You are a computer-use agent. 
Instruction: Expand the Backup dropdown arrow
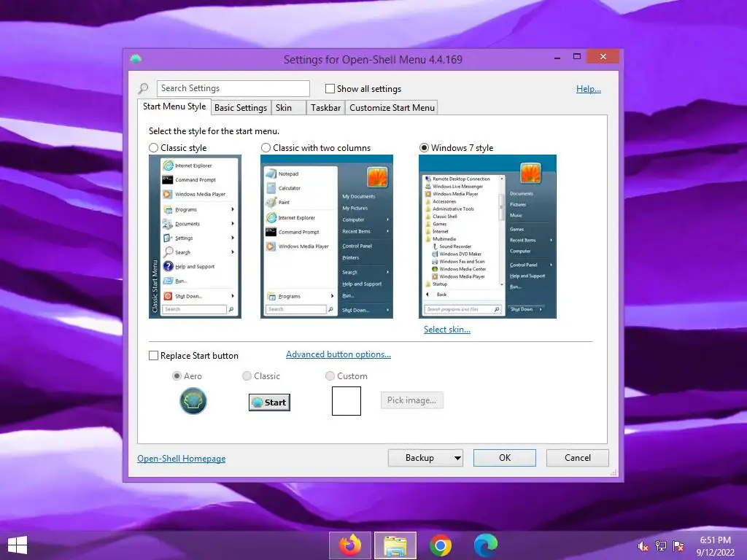(457, 458)
